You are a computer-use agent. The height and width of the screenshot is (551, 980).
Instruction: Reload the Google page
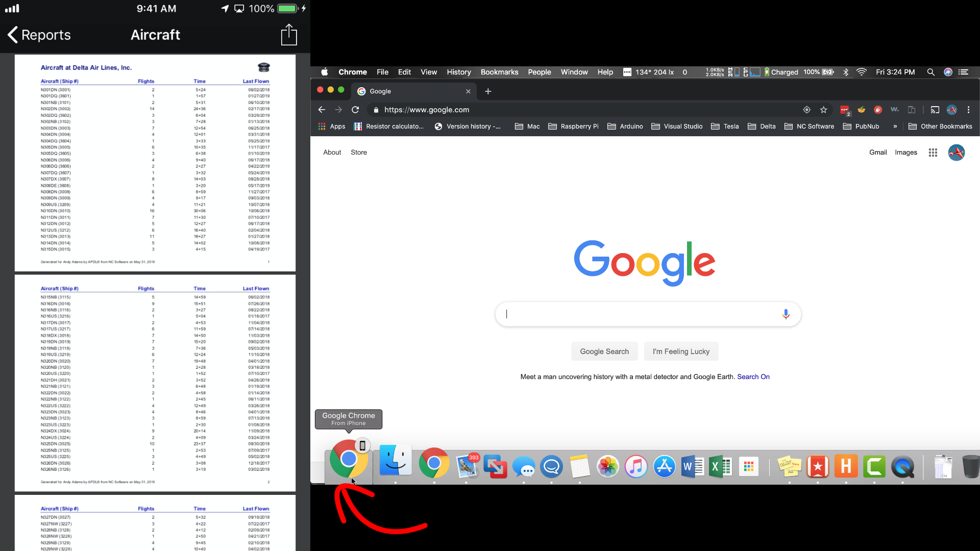click(x=355, y=110)
